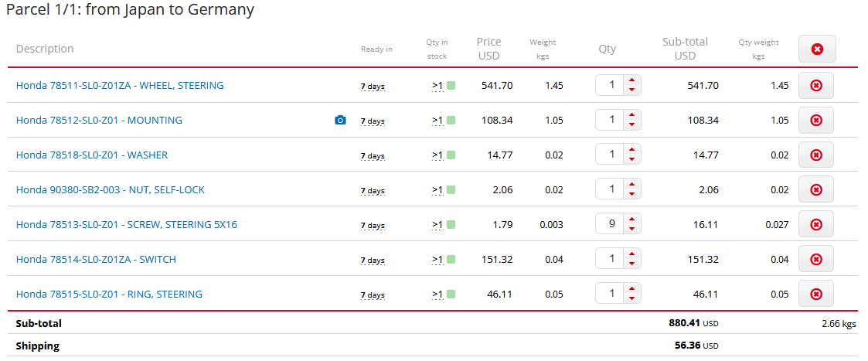The image size is (868, 361).
Task: Select the 56.36 USD shipping value
Action: click(696, 346)
